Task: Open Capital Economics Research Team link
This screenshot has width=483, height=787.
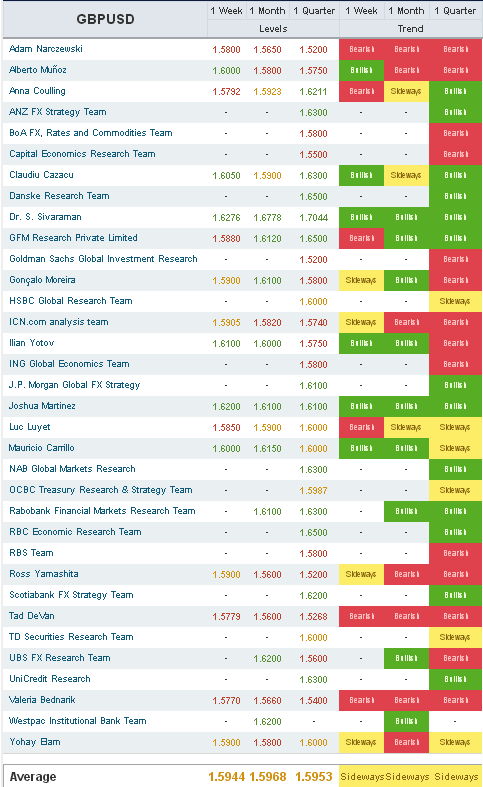Action: click(82, 154)
